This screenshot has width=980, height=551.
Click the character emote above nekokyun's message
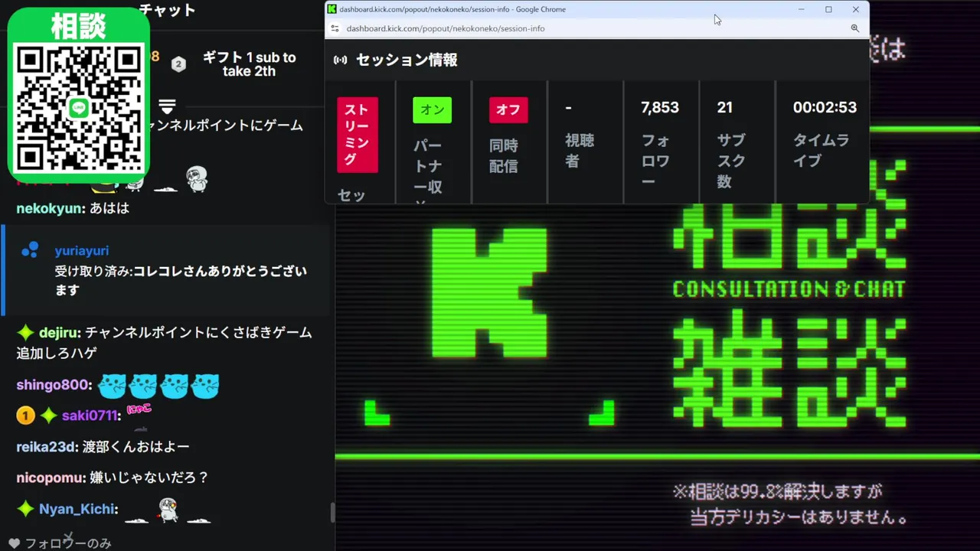197,180
